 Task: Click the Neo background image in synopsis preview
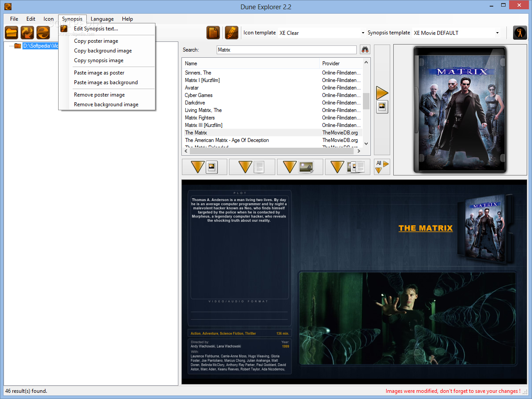click(407, 318)
